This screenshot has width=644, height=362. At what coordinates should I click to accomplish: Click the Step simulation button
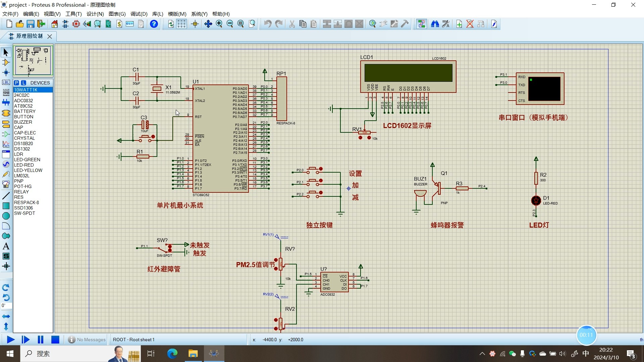point(25,340)
